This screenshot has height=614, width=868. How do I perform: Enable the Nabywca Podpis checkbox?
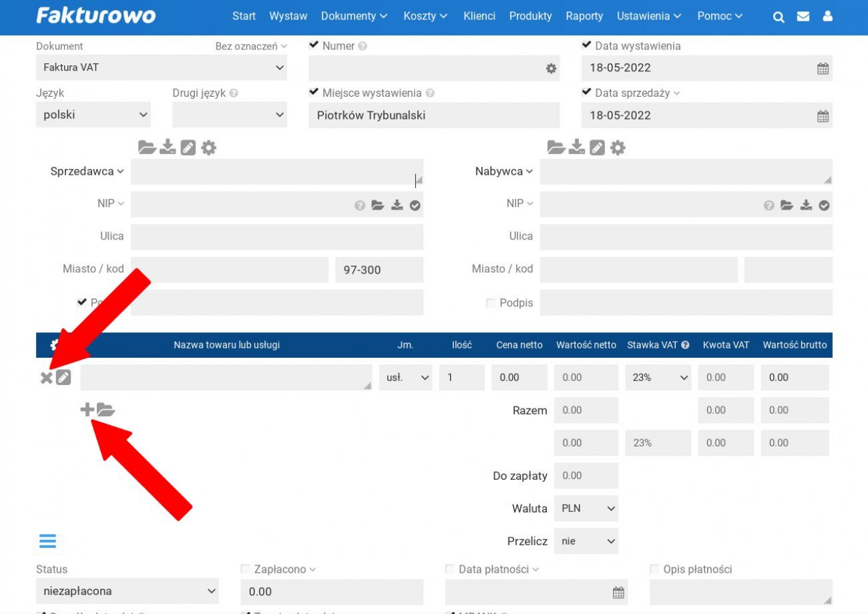(x=491, y=303)
